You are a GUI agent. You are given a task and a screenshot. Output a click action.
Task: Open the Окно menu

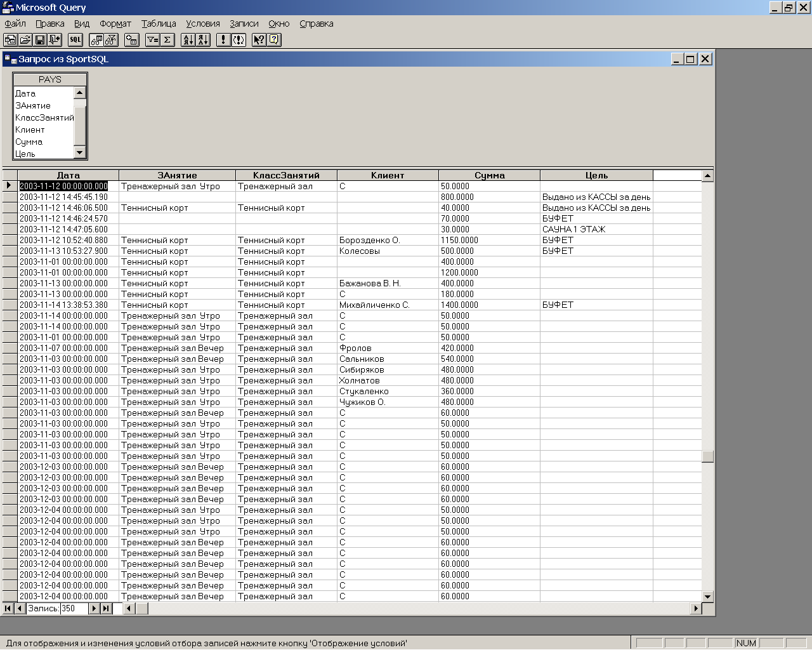point(279,23)
